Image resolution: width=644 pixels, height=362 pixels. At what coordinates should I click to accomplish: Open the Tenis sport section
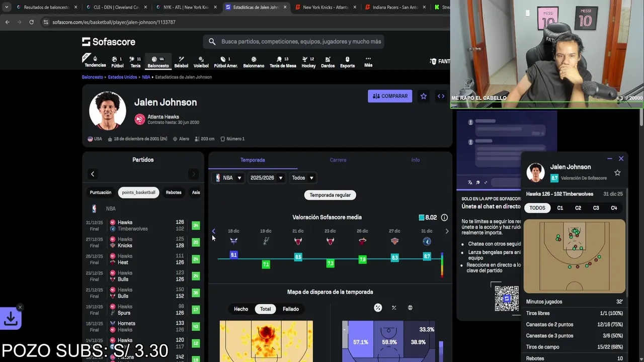(x=135, y=62)
